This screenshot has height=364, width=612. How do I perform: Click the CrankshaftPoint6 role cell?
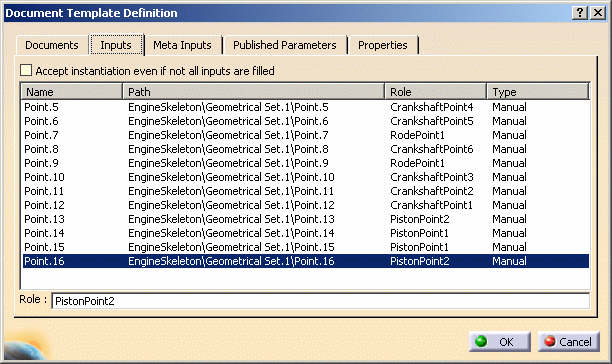pyautogui.click(x=432, y=149)
